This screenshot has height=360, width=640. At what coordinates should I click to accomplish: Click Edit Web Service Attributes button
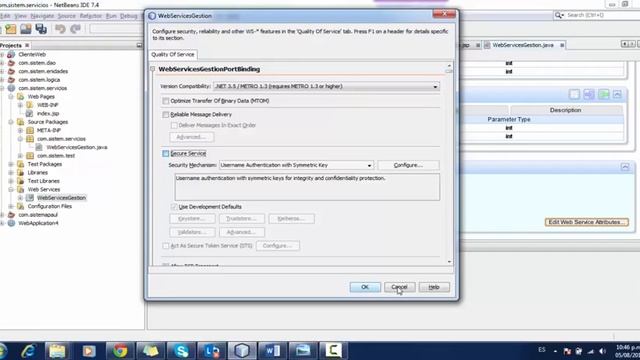[587, 222]
